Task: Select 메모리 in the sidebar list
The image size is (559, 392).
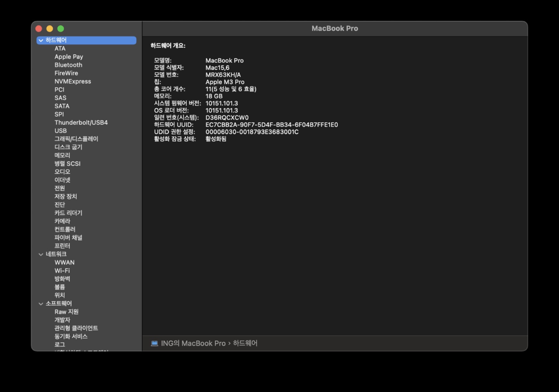Action: 62,155
